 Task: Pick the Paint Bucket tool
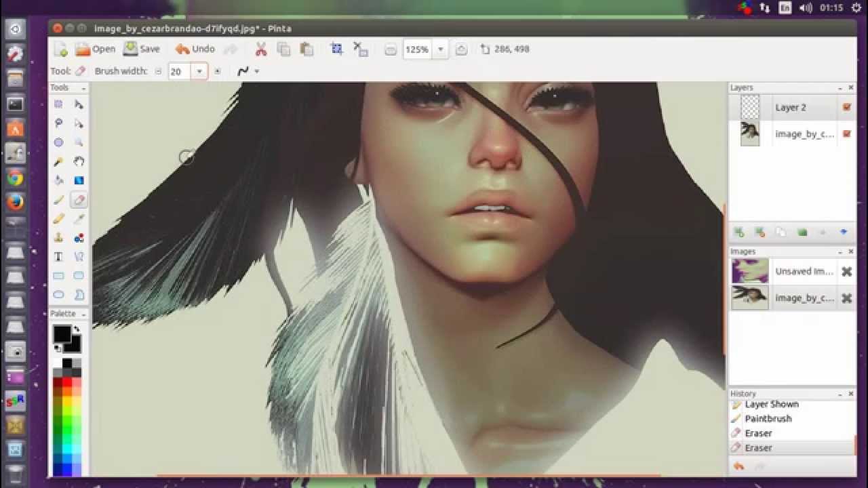click(x=59, y=180)
